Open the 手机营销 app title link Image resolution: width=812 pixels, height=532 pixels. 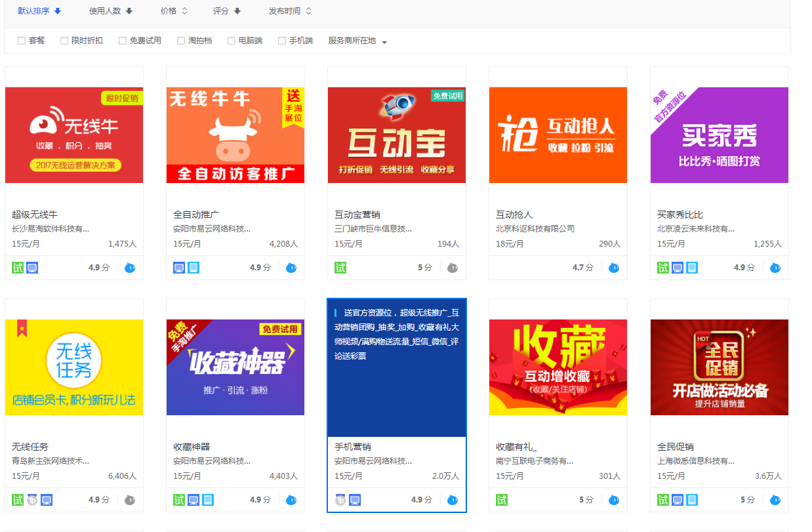pos(353,447)
